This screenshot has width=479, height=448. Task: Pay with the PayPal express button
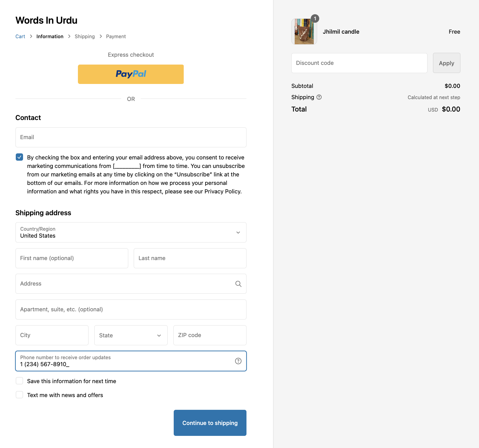point(131,74)
